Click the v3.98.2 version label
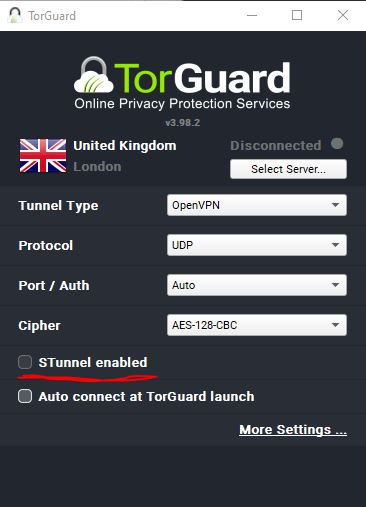Image resolution: width=366 pixels, height=507 pixels. coord(183,123)
